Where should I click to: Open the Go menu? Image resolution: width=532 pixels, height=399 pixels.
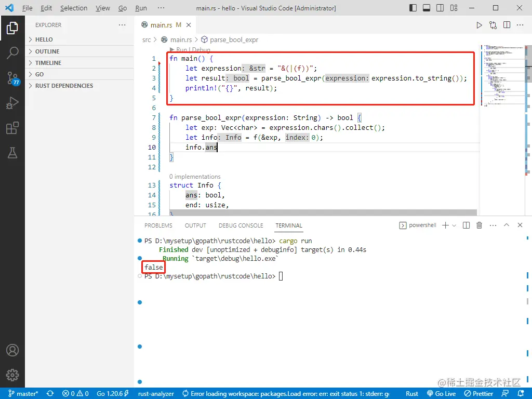pos(123,8)
